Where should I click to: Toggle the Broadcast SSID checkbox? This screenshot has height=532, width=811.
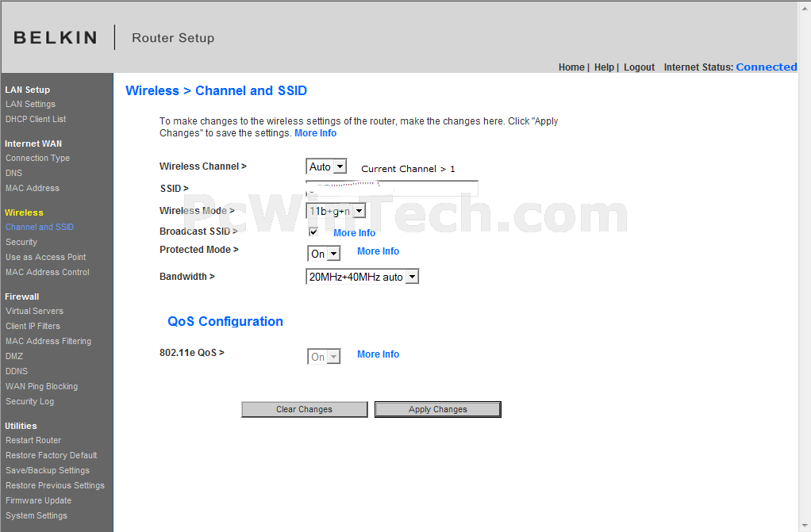pyautogui.click(x=313, y=232)
